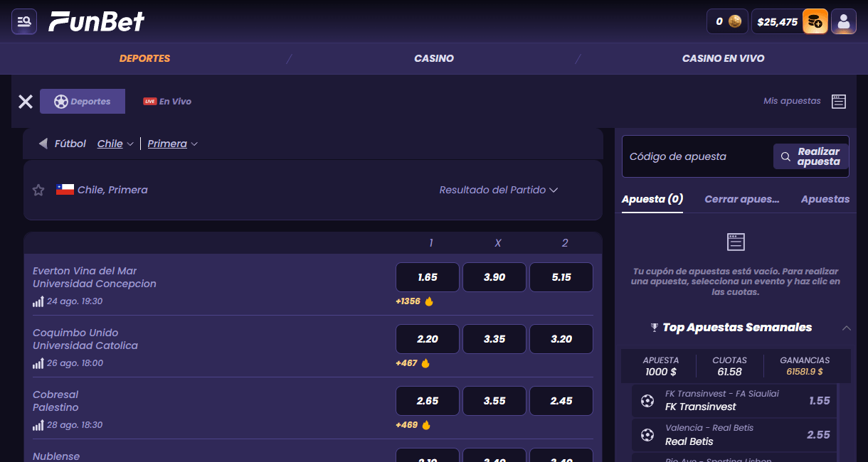The height and width of the screenshot is (462, 868).
Task: Select draw odds 3.35 for Coquimbo match
Action: [x=494, y=339]
